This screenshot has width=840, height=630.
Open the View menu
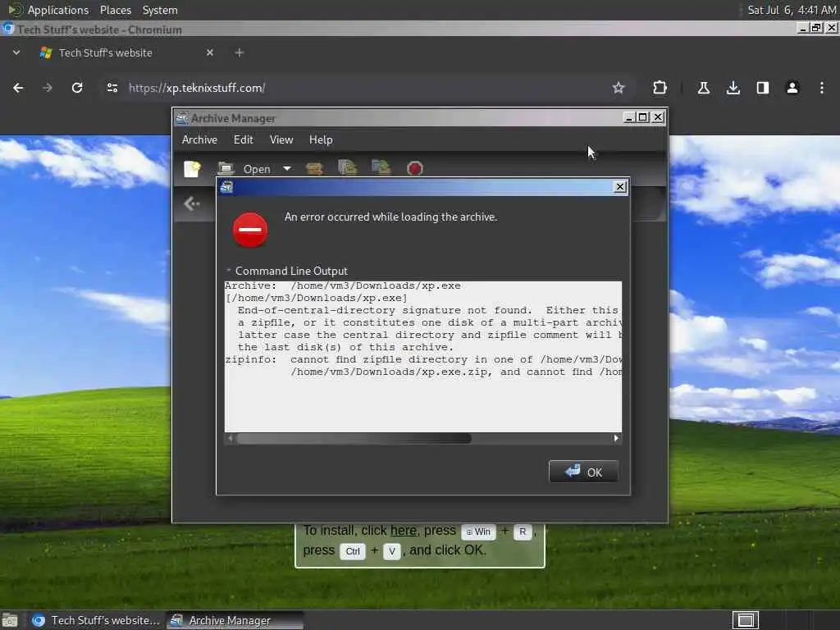tap(281, 139)
